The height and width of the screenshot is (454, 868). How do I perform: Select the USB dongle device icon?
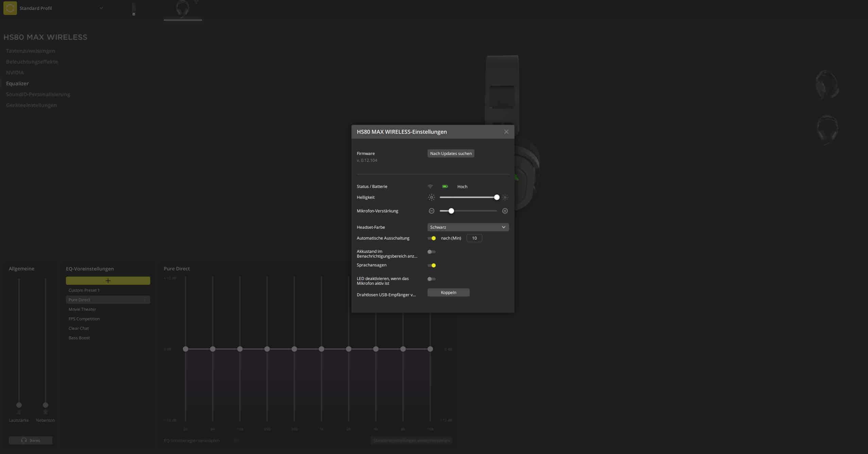click(x=134, y=9)
